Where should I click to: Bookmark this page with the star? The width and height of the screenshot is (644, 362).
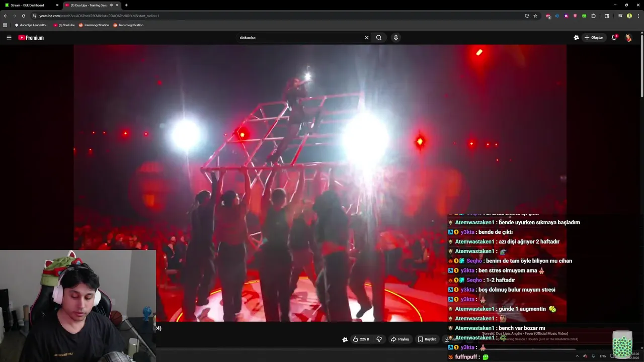(535, 16)
